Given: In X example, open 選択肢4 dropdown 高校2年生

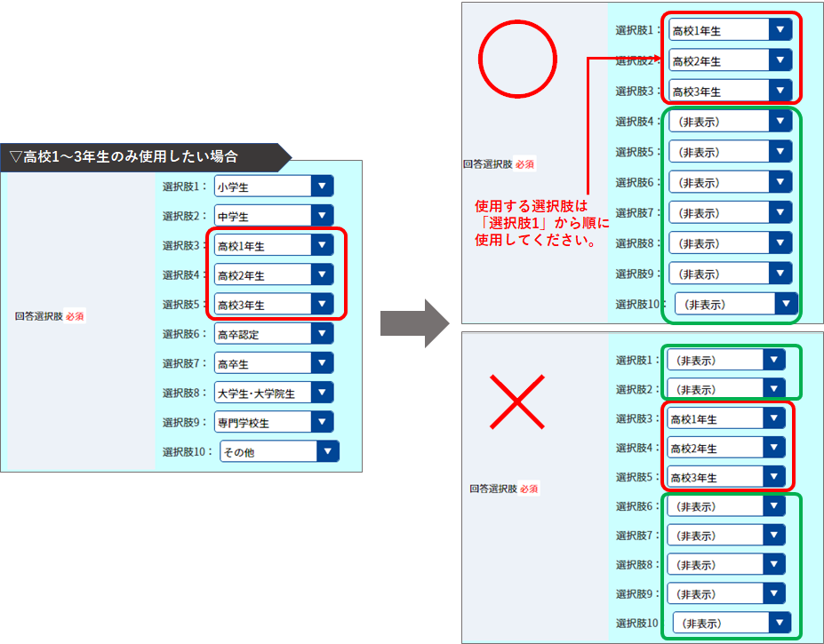Looking at the screenshot, I should pos(726,448).
